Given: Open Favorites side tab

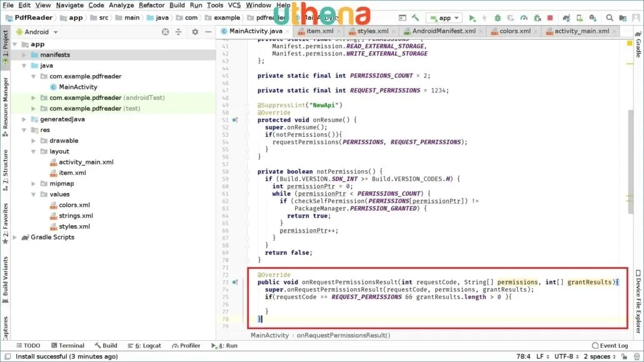Looking at the screenshot, I should pos(6,224).
